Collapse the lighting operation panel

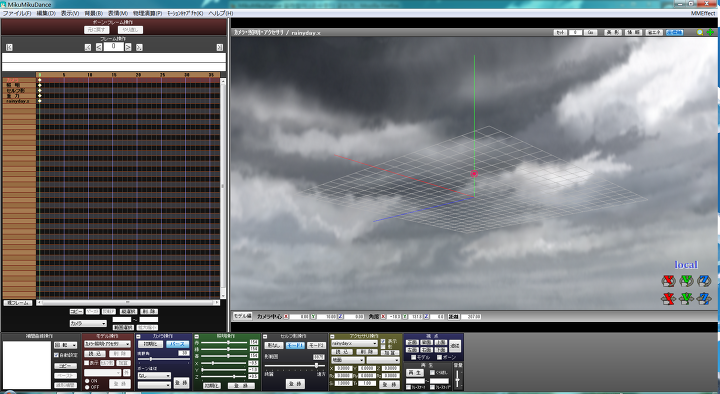[x=196, y=337]
